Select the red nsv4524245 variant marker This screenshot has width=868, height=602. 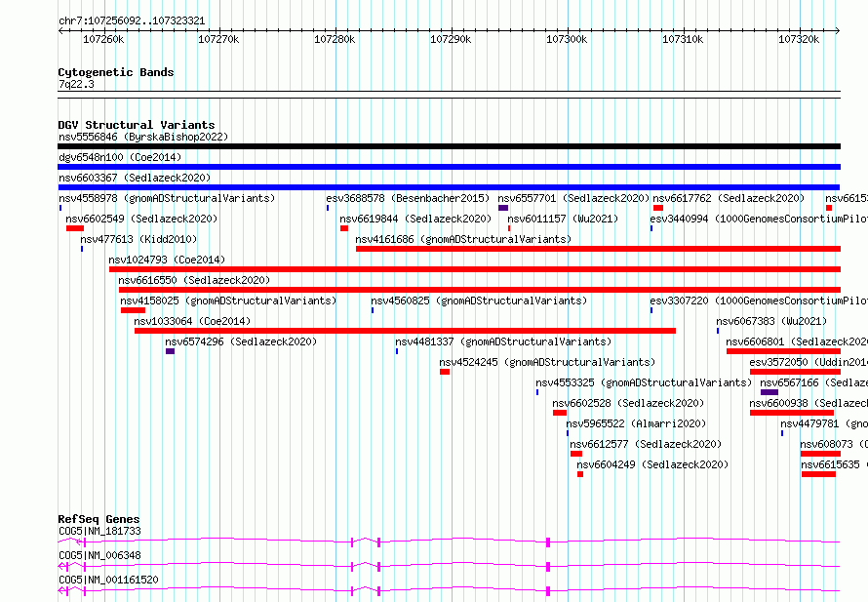pyautogui.click(x=445, y=372)
